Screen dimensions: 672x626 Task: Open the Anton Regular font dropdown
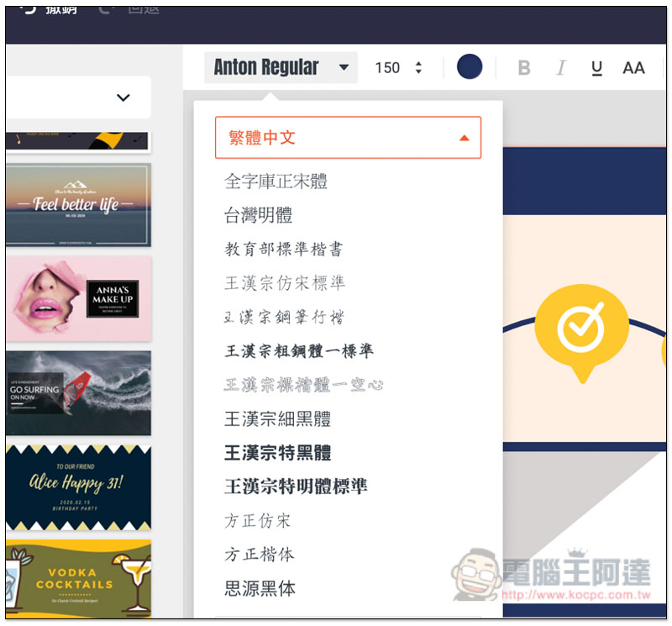281,67
